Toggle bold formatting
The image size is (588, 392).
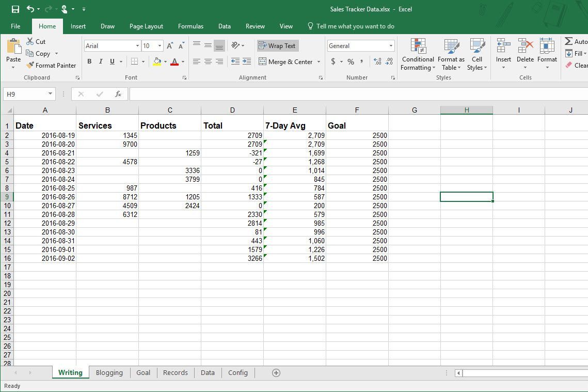click(x=89, y=61)
